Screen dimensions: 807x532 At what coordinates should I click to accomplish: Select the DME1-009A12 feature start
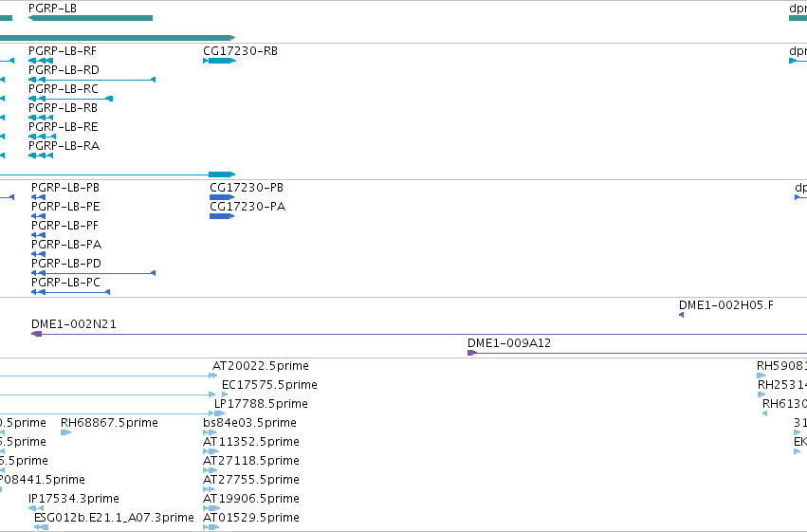tap(472, 353)
